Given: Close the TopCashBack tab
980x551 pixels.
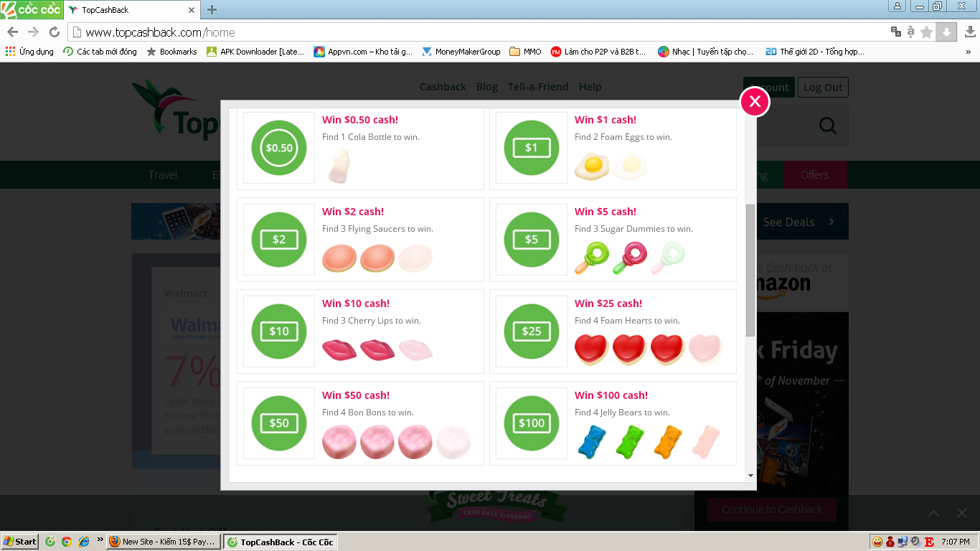Looking at the screenshot, I should pos(192,10).
